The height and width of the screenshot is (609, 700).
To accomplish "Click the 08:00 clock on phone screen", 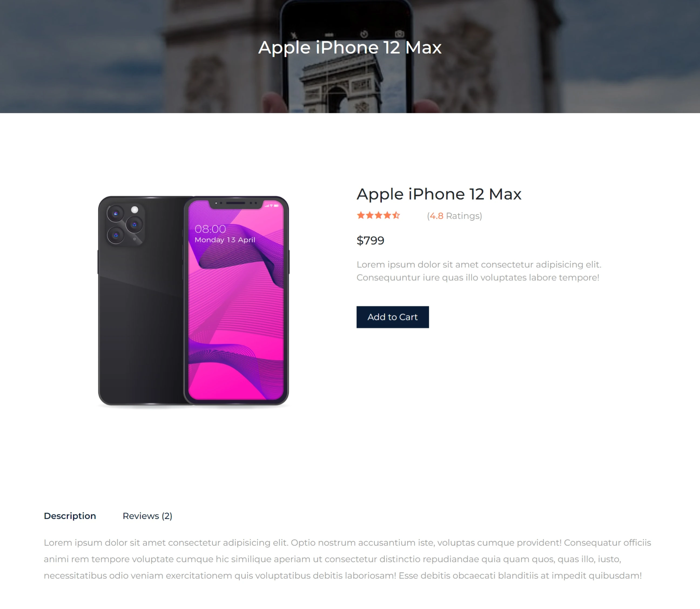I will coord(210,229).
